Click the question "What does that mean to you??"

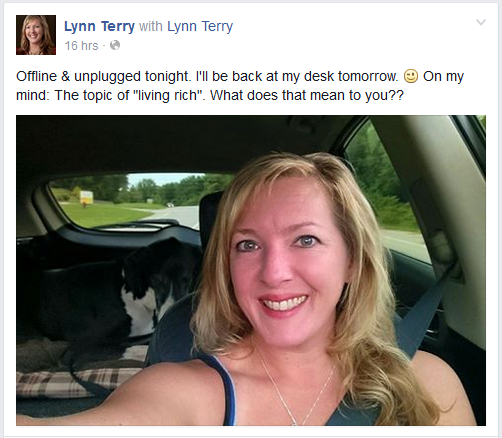click(307, 96)
